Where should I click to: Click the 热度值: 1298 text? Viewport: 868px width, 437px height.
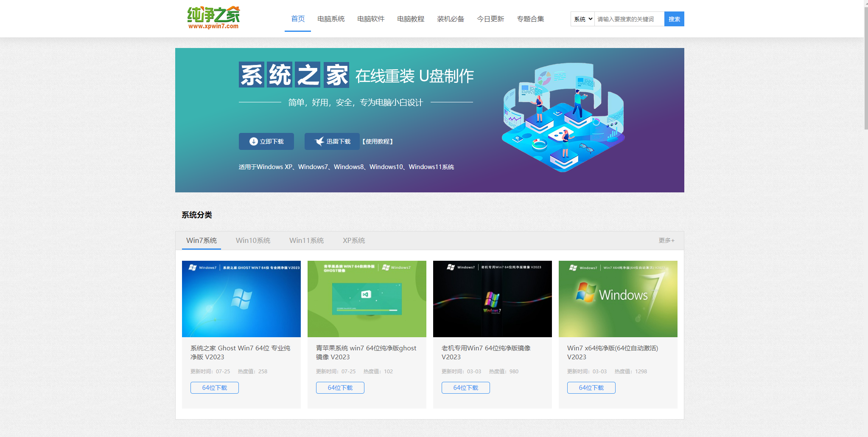[x=631, y=372]
